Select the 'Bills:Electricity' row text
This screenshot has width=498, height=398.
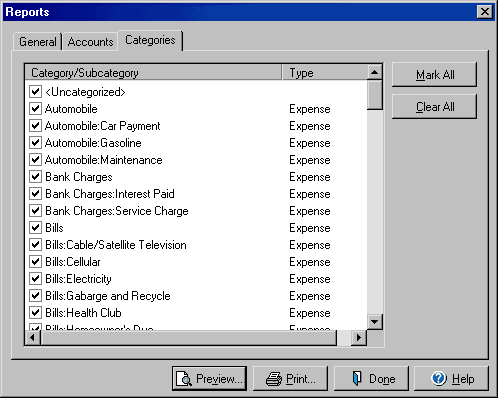(x=78, y=279)
